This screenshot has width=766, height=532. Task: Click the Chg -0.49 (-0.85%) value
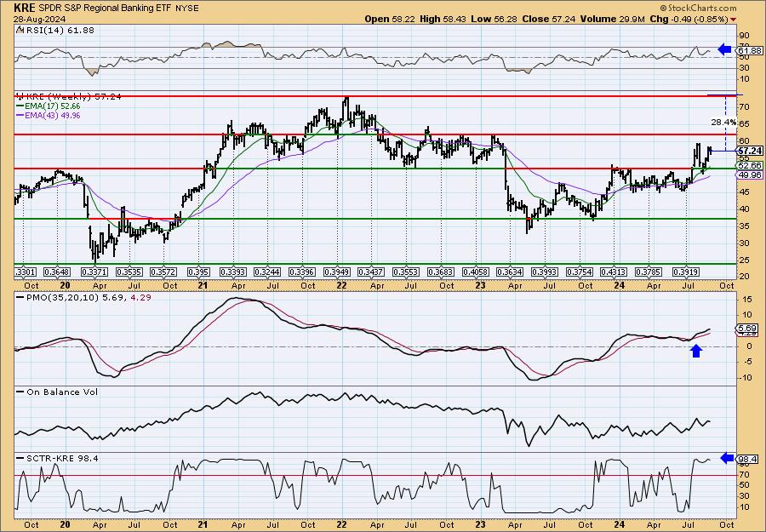[689, 19]
